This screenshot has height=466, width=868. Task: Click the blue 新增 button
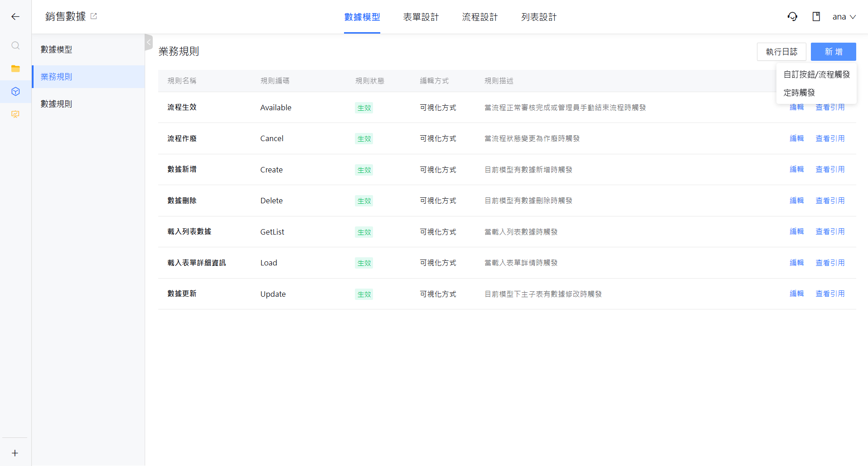pyautogui.click(x=834, y=52)
